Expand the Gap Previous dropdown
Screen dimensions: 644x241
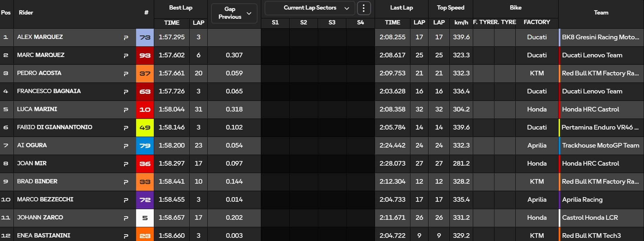[x=234, y=13]
